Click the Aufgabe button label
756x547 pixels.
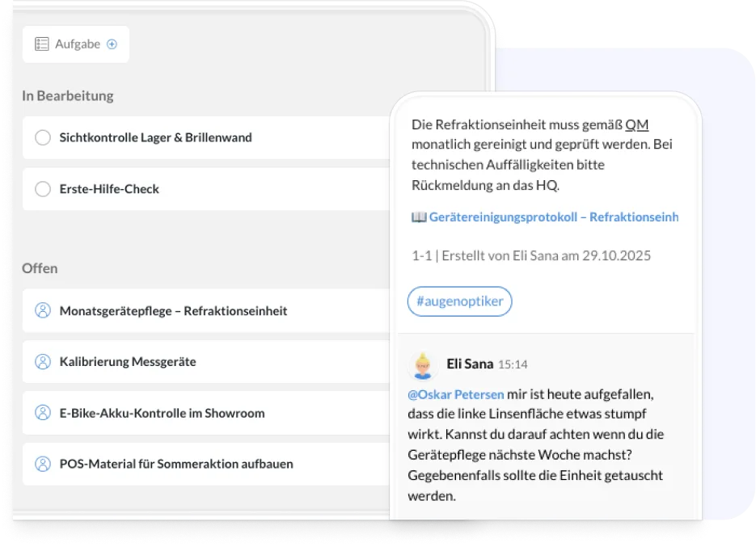[78, 44]
